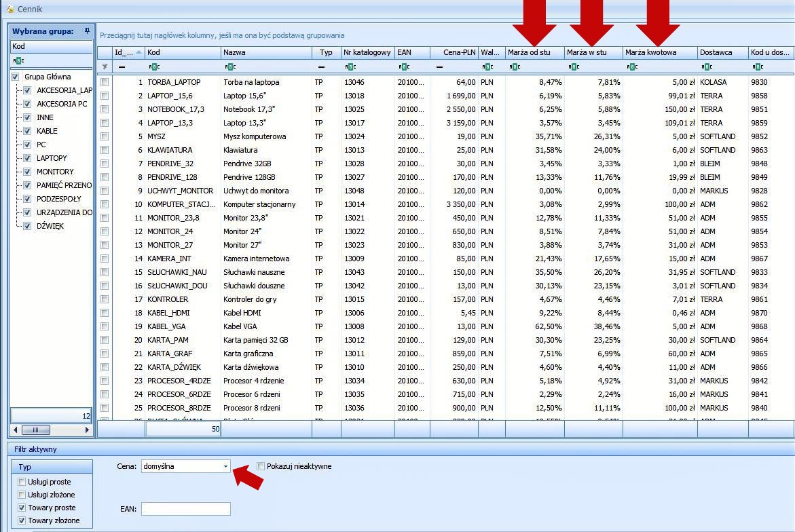Uncheck the Grupa Główna checkbox
Image resolution: width=795 pixels, height=532 pixels.
pyautogui.click(x=15, y=77)
